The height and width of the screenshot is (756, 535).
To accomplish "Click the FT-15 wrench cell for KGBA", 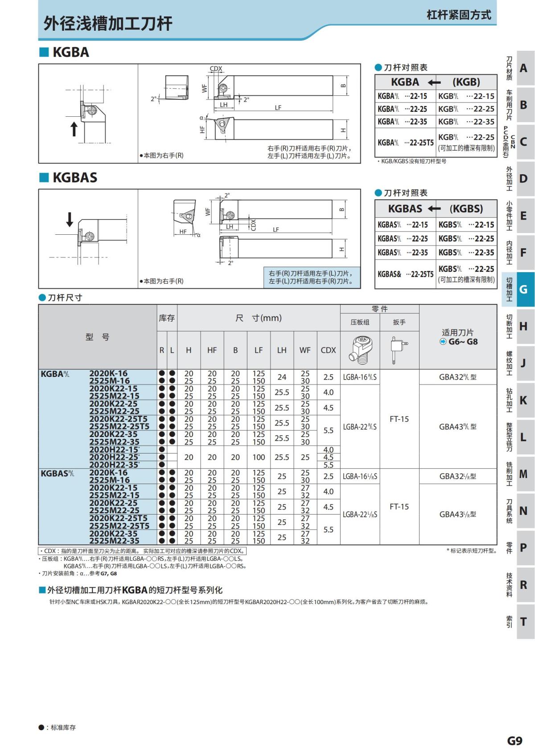I will [x=399, y=419].
